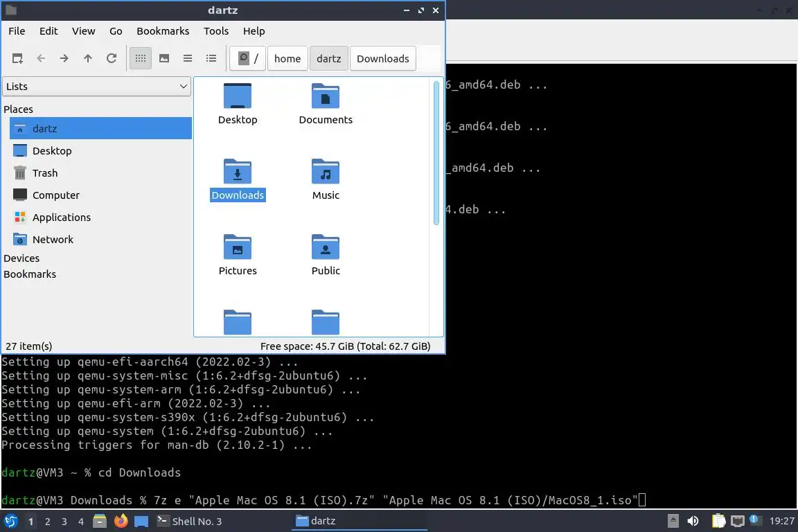
Task: Click the file pane vertical scrollbar
Action: (x=436, y=152)
